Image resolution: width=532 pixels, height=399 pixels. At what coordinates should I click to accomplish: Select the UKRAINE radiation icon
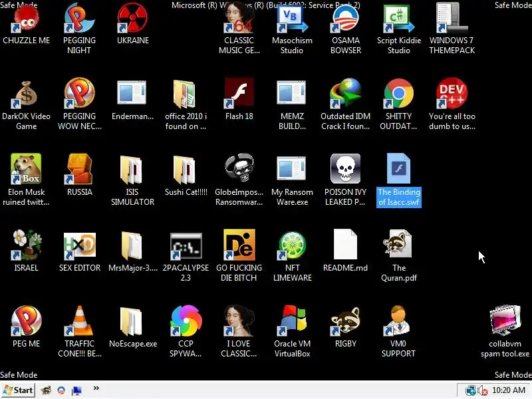(x=132, y=19)
